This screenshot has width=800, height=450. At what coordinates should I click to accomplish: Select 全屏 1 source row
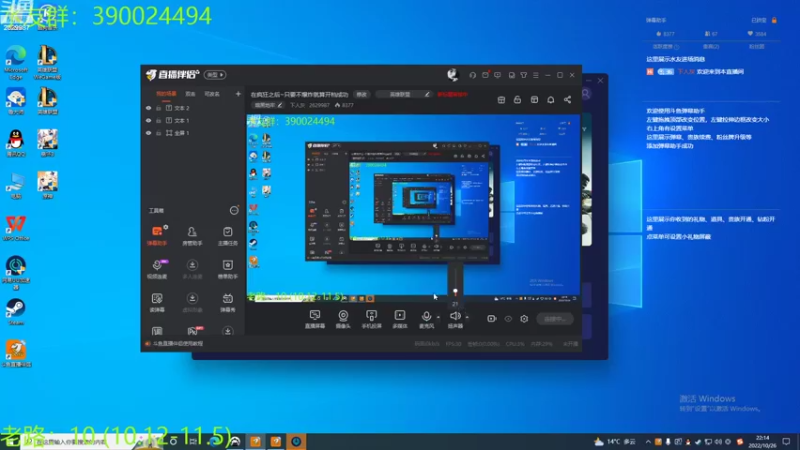coord(192,133)
